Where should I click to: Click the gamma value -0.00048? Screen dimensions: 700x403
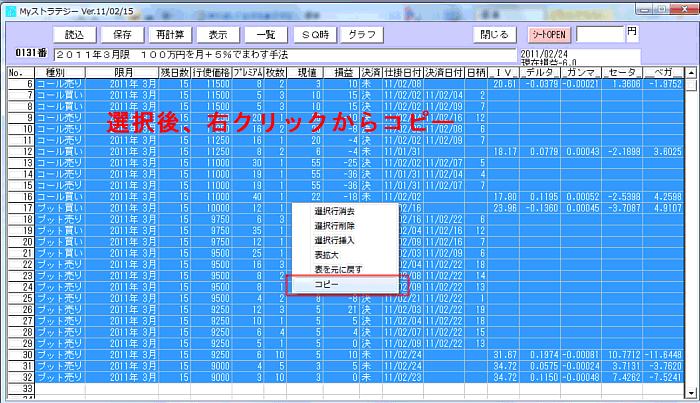(x=581, y=377)
